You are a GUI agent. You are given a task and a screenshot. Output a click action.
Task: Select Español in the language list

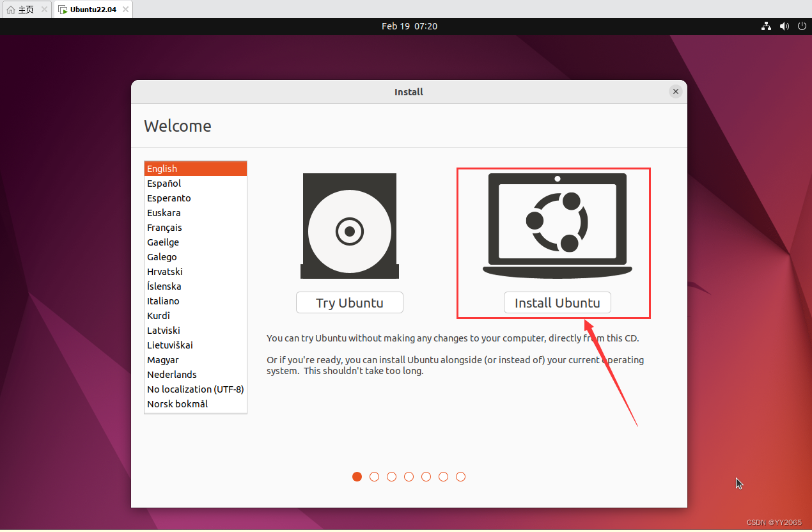pyautogui.click(x=196, y=184)
